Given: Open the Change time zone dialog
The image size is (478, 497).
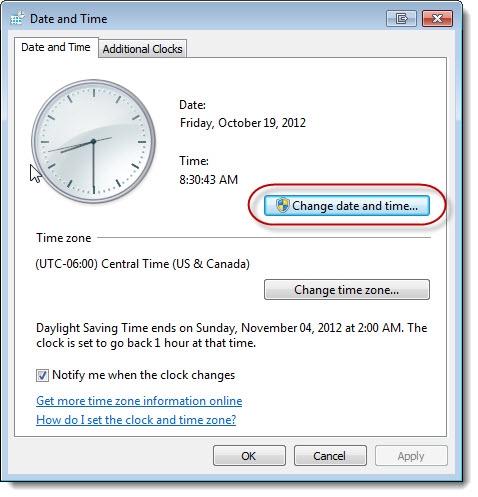Looking at the screenshot, I should [347, 290].
